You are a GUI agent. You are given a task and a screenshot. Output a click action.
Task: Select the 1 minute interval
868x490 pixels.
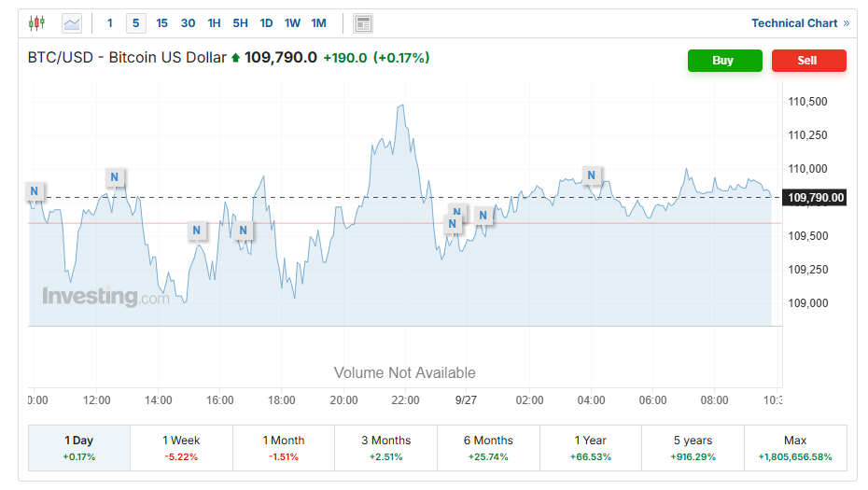110,23
